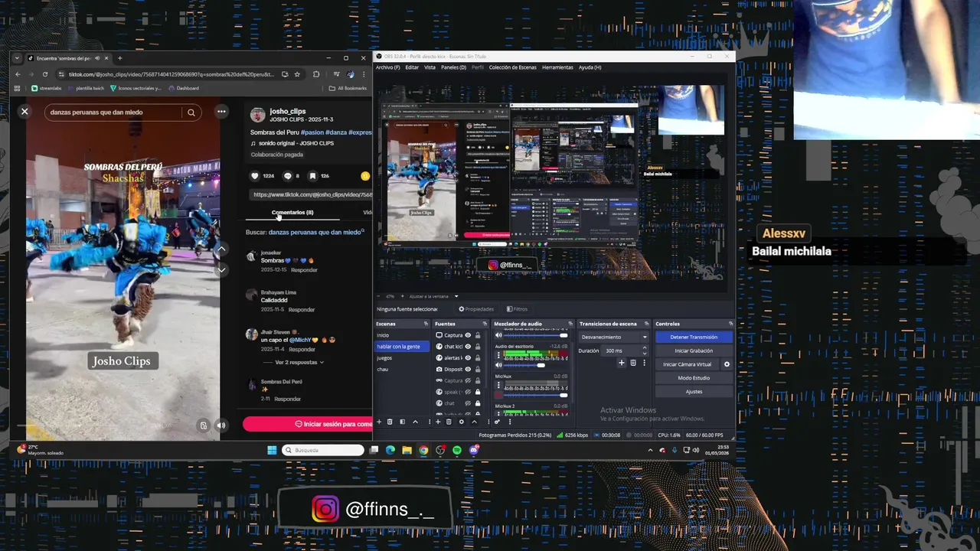Open Ajustar a la ventana zoom dropdown
Viewport: 980px width, 551px height.
tap(433, 296)
